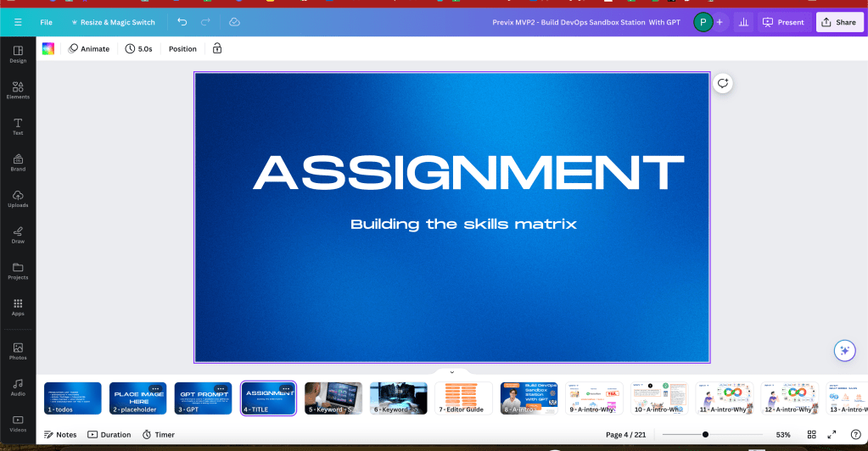Select the 3 - GPT slide thumbnail
The image size is (868, 451).
(x=203, y=398)
